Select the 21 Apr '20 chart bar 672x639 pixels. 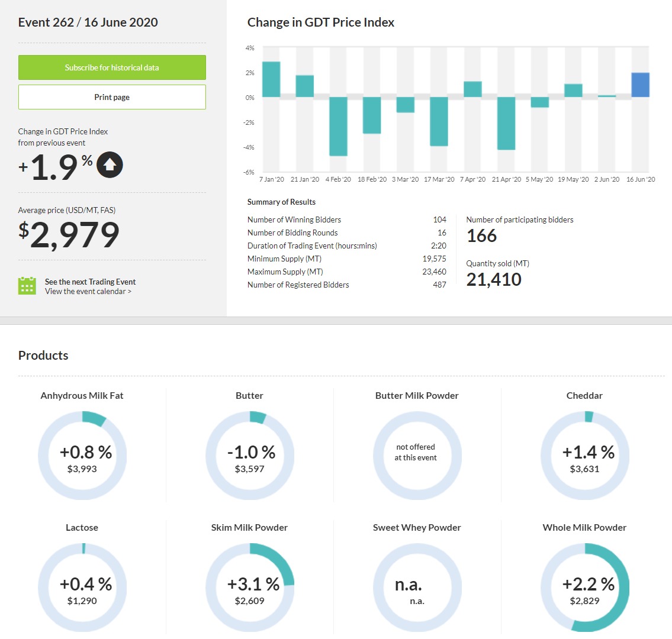[506, 123]
